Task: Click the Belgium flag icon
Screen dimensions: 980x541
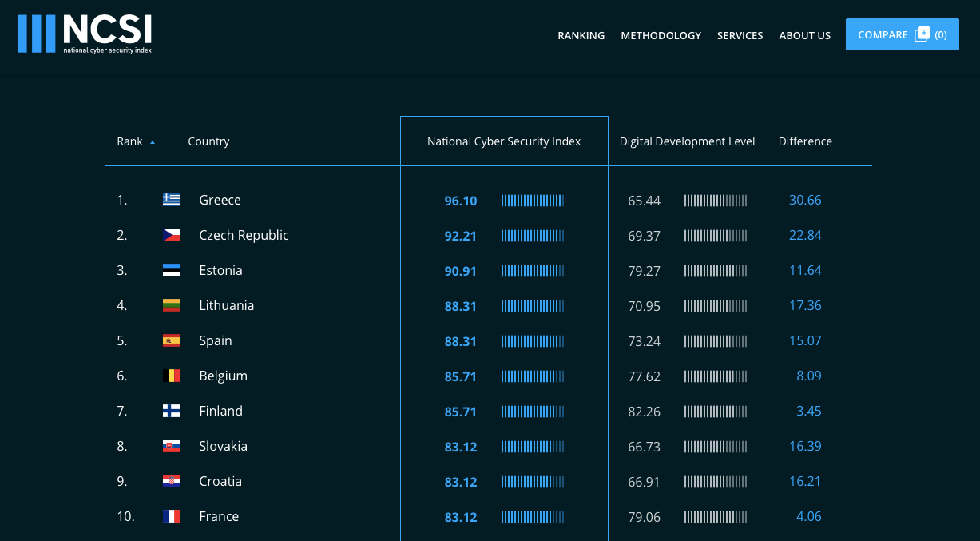Action: point(171,376)
